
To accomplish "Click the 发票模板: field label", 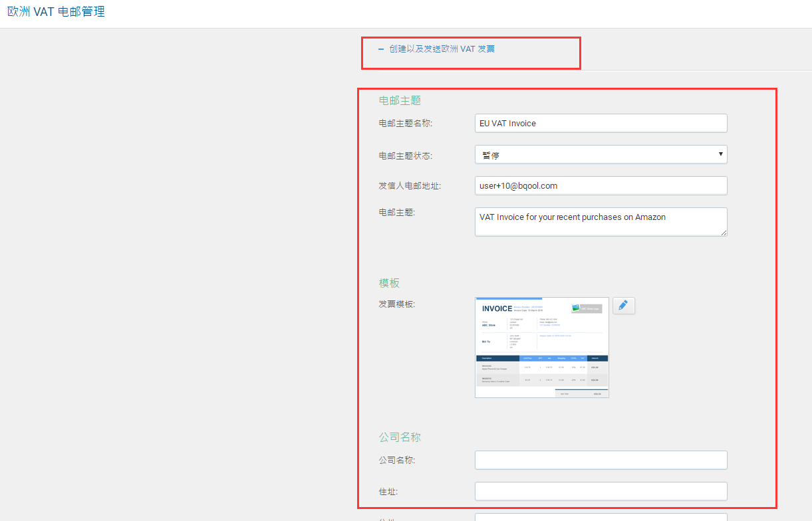I will pyautogui.click(x=397, y=304).
